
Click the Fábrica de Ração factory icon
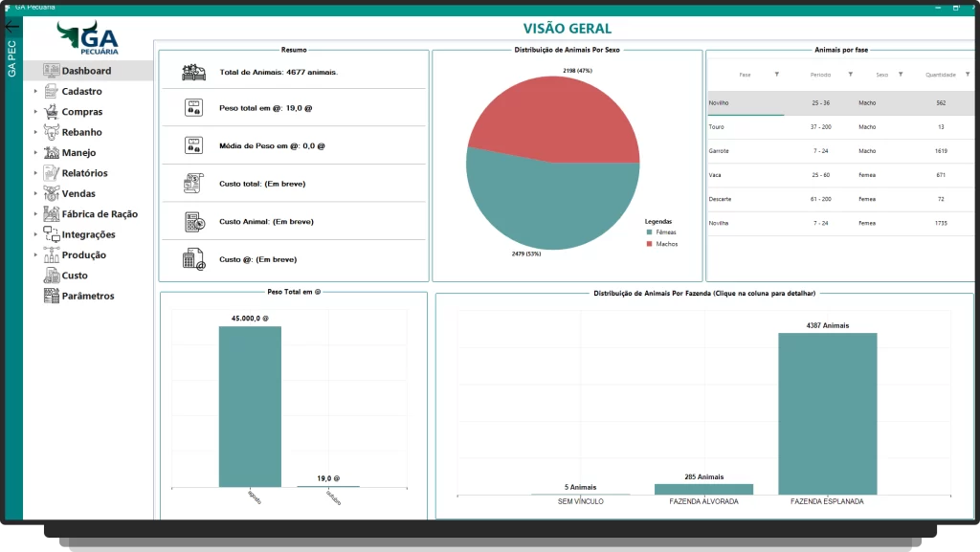(x=52, y=214)
